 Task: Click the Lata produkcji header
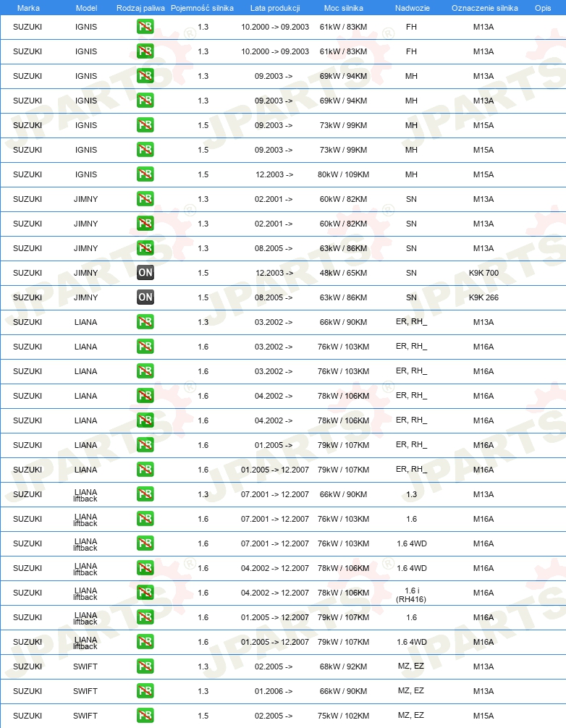pos(275,8)
